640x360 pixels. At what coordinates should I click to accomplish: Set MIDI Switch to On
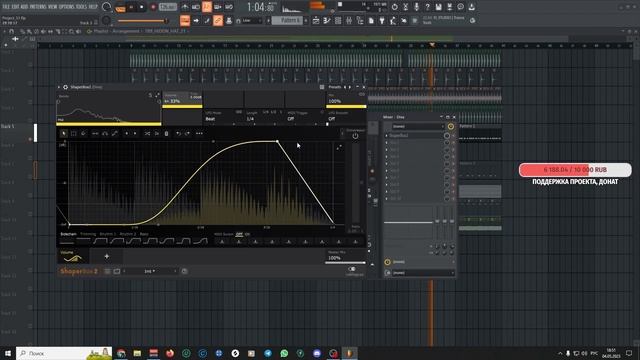[x=247, y=234]
